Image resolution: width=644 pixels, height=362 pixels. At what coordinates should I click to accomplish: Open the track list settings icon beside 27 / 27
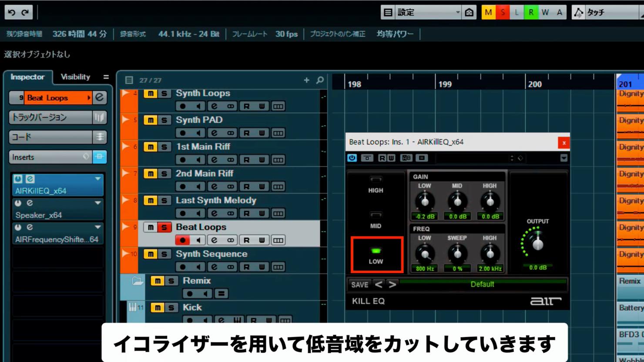coord(129,80)
